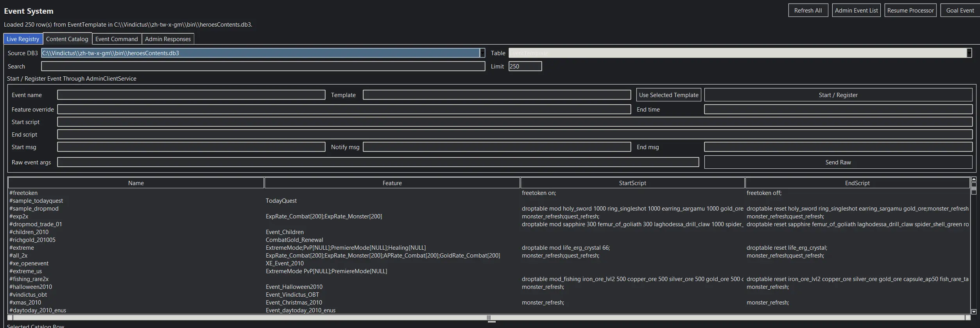Click the table scroll-up arrow

click(x=974, y=179)
